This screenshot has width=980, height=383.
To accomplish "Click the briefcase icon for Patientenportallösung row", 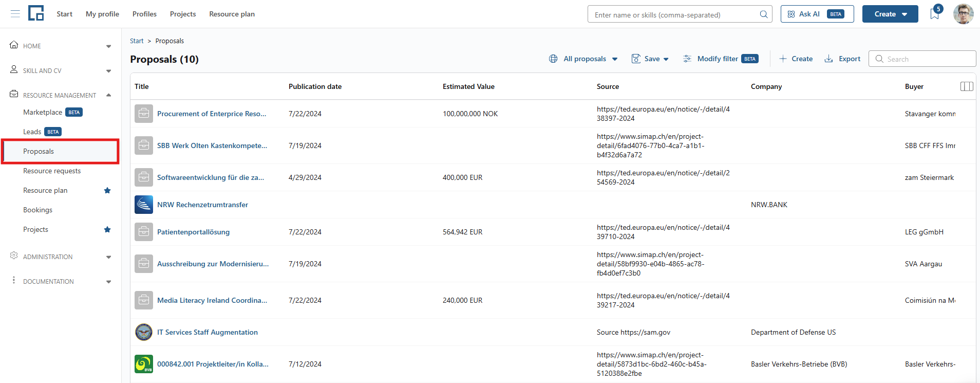I will point(144,232).
